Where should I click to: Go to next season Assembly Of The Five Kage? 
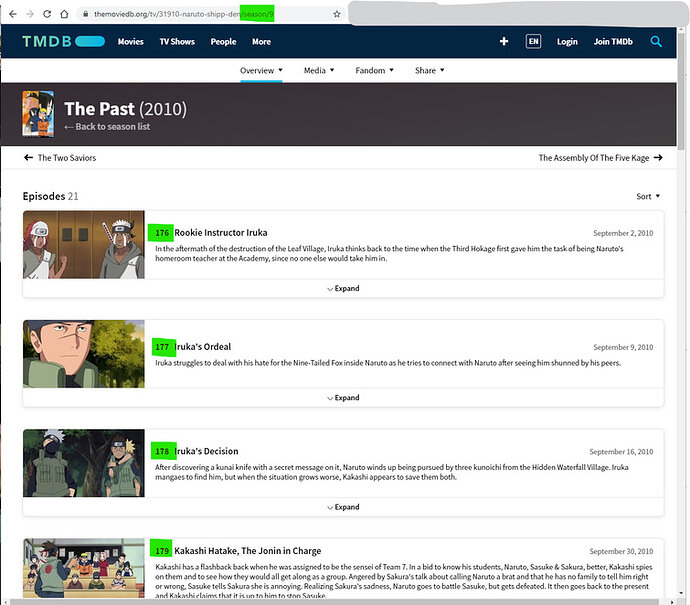click(x=601, y=158)
